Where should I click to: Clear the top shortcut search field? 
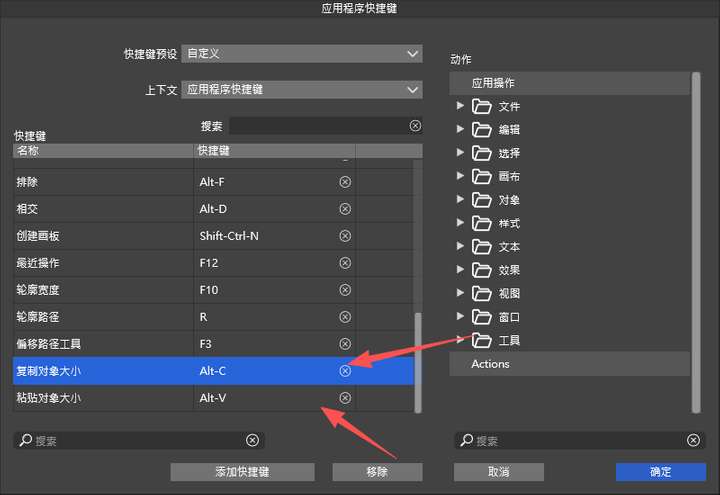point(415,126)
